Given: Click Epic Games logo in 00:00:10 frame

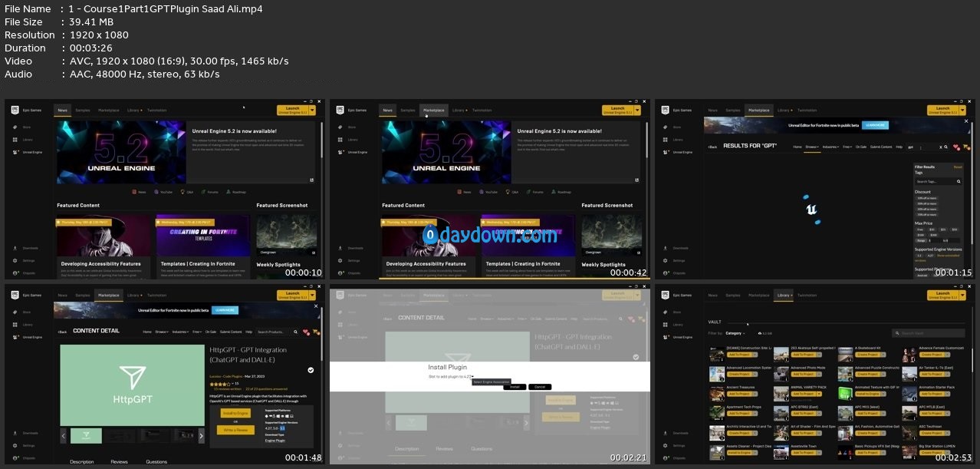Looking at the screenshot, I should coord(15,110).
